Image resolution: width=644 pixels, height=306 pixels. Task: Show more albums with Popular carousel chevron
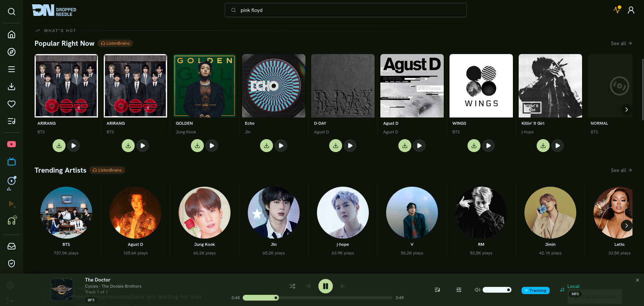[x=627, y=110]
